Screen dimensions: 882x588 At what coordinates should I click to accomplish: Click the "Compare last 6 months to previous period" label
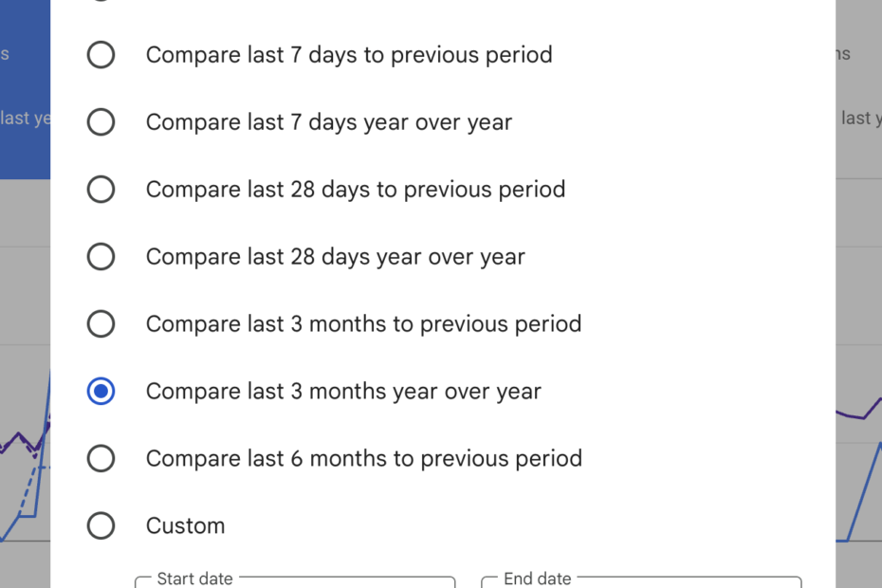[x=363, y=459]
